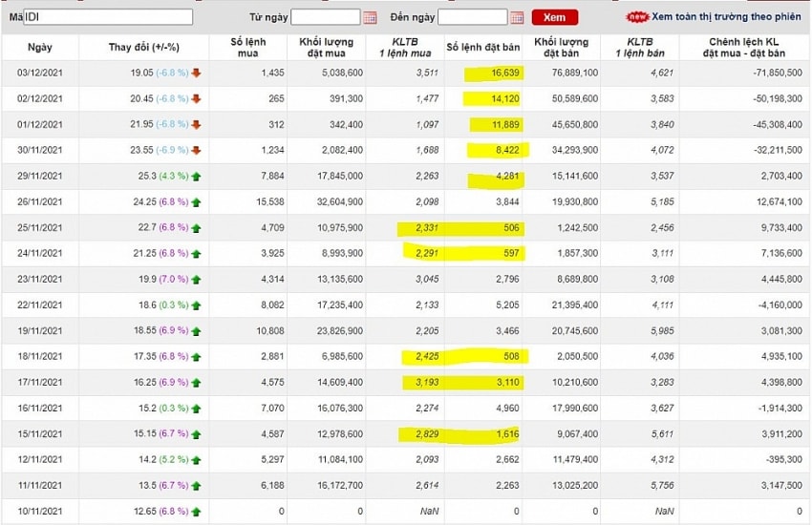Click the price change 25.3 (4.3 %)

(163, 177)
